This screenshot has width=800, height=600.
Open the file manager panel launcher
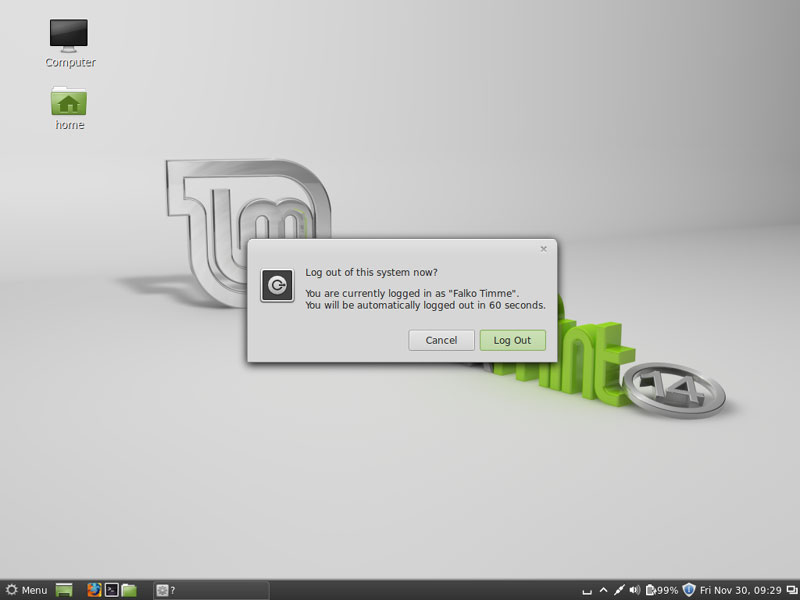click(x=129, y=590)
